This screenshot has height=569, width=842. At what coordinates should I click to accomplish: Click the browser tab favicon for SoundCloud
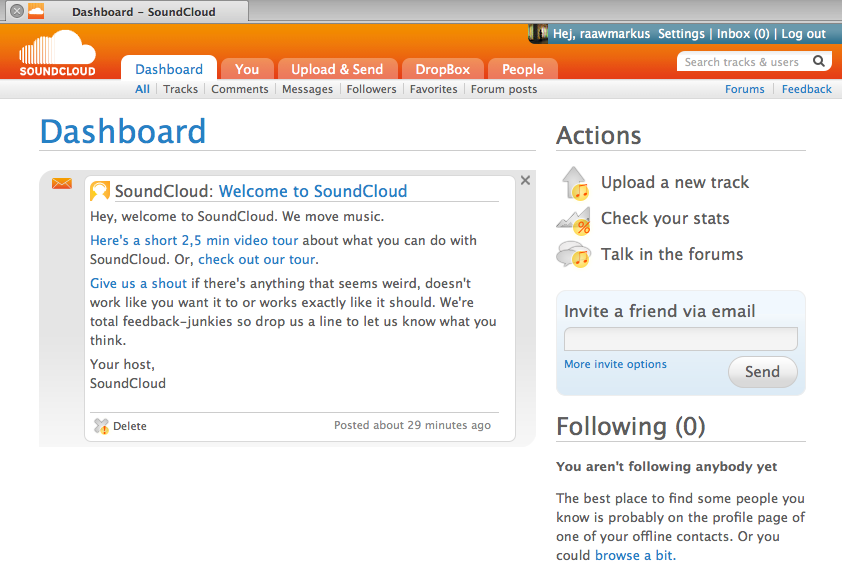[36, 11]
